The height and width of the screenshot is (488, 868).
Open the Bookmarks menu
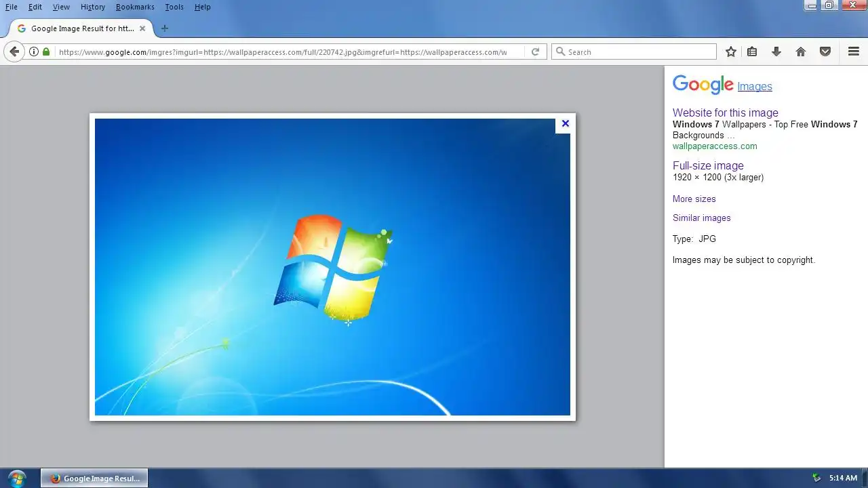click(135, 7)
